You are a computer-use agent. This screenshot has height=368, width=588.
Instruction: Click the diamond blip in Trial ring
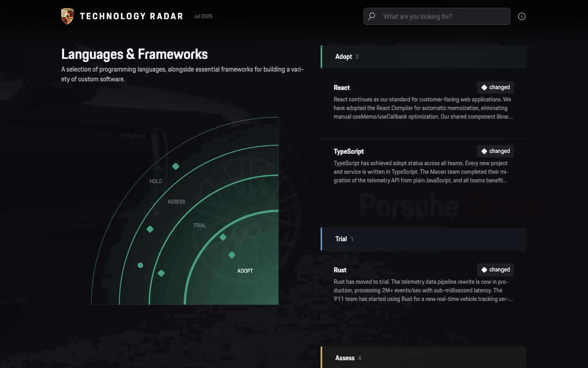click(161, 273)
